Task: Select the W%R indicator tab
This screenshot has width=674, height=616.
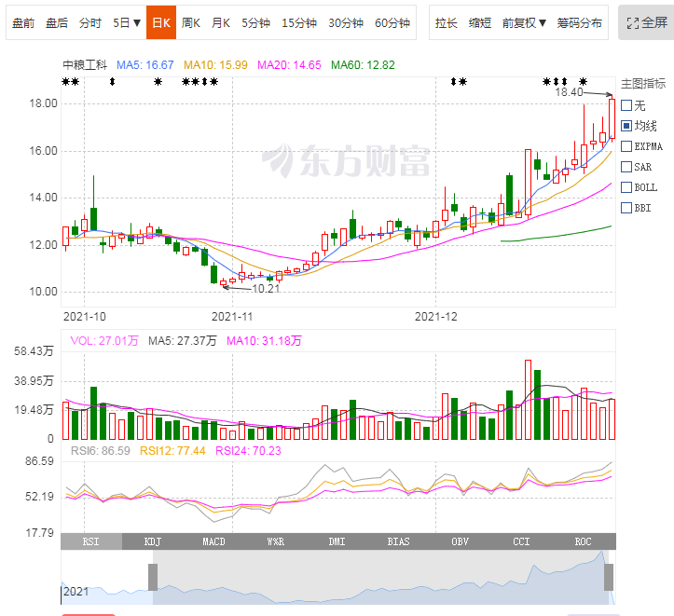Action: click(276, 541)
